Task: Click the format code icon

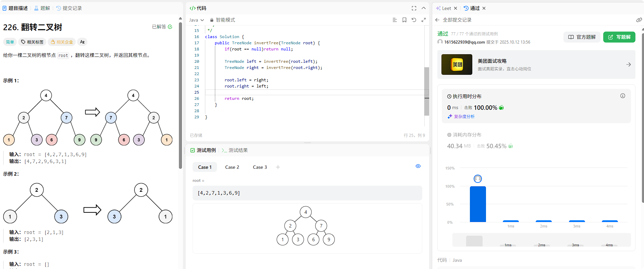Action: pyautogui.click(x=394, y=20)
